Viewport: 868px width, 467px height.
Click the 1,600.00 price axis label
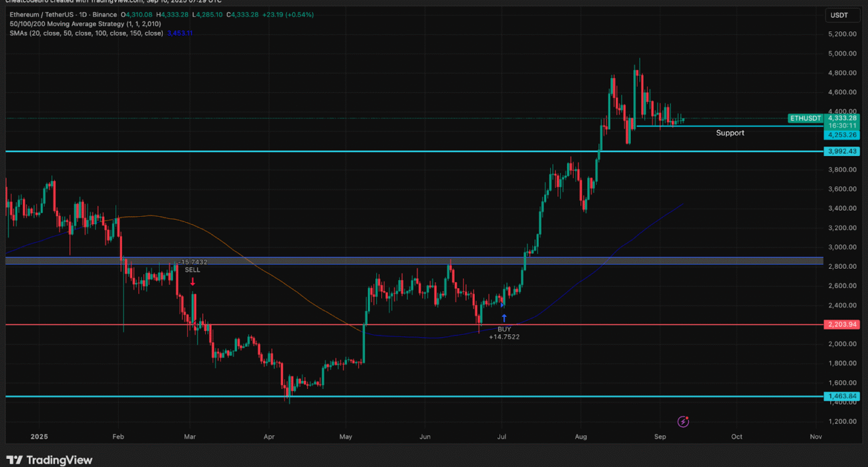(843, 382)
